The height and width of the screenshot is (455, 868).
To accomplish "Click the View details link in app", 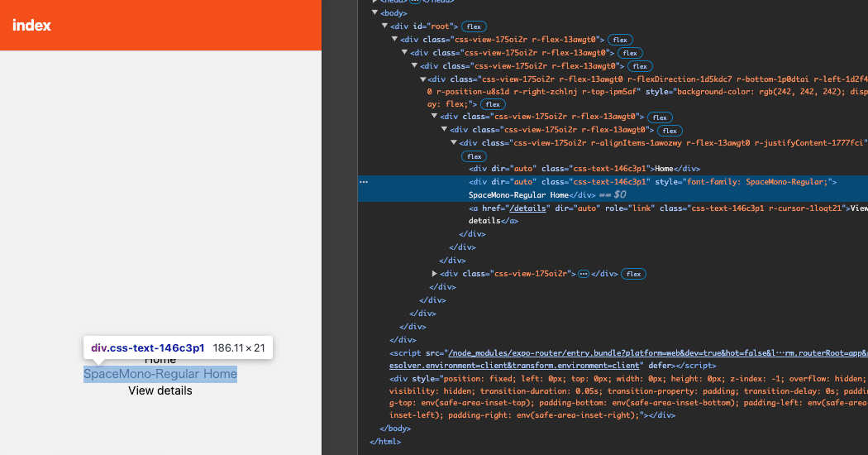I will (160, 390).
